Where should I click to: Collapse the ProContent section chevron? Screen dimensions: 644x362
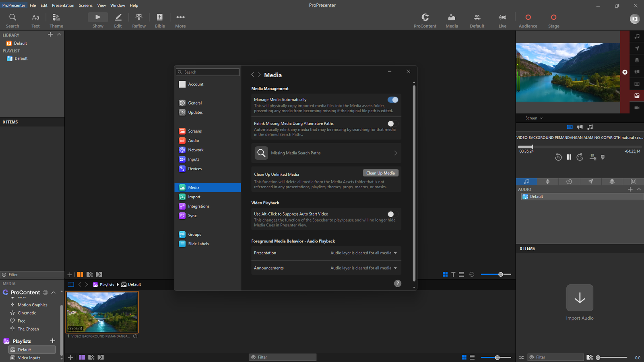[x=53, y=292]
